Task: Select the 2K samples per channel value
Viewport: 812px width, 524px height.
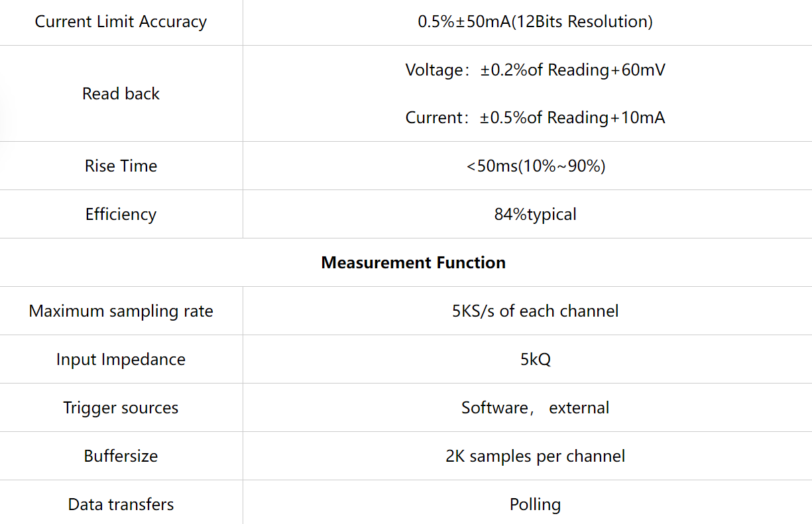Action: tap(535, 456)
